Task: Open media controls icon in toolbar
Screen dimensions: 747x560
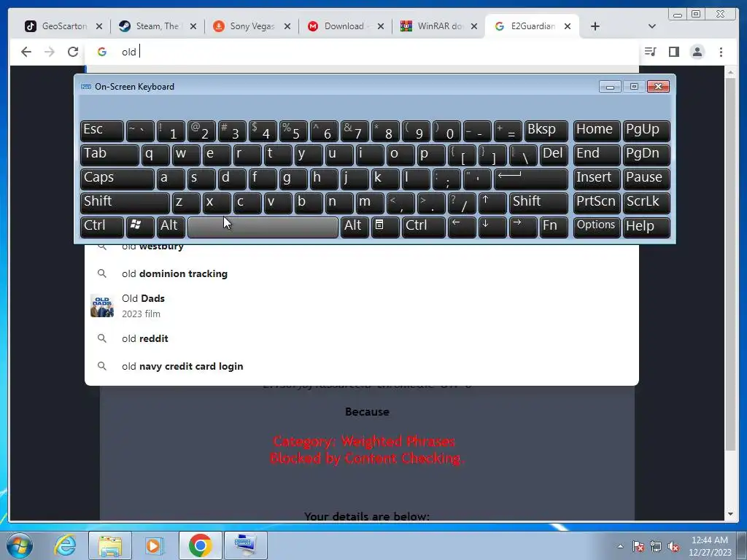Action: tap(650, 52)
